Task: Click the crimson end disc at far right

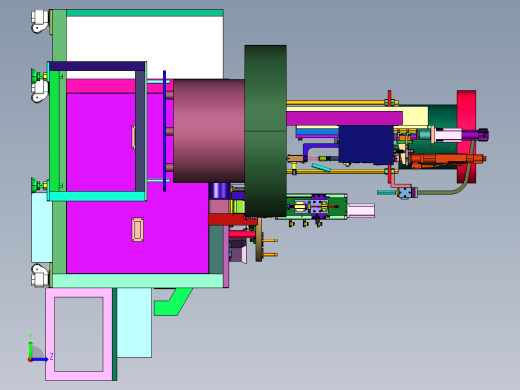Action: point(466,136)
